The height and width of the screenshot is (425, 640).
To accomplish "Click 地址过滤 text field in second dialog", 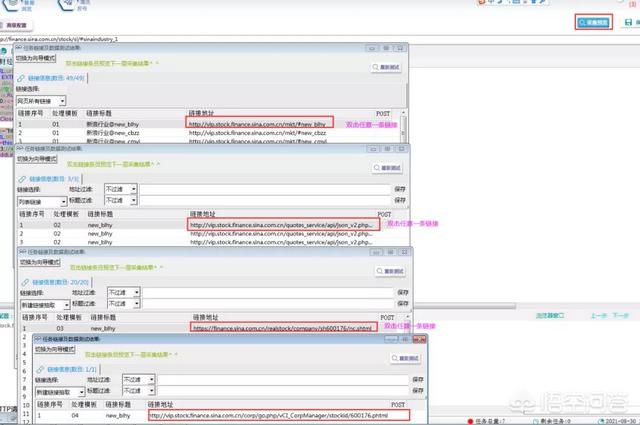I will [265, 189].
